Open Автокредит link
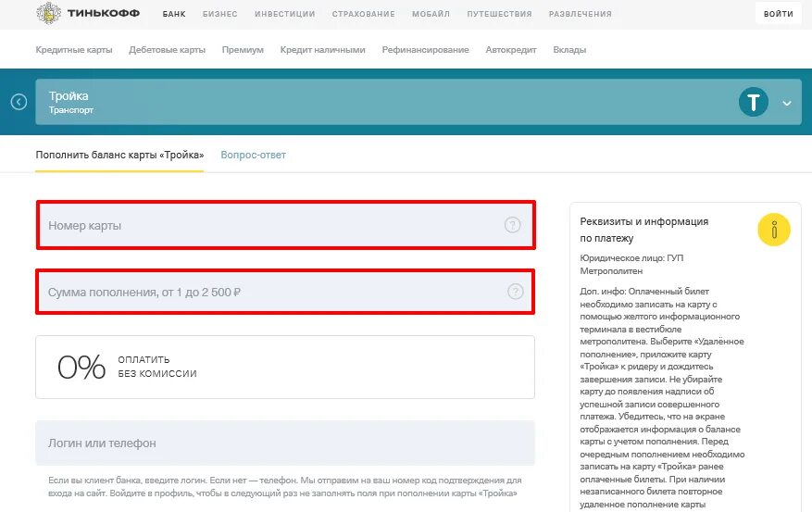Image resolution: width=812 pixels, height=512 pixels. pyautogui.click(x=511, y=50)
